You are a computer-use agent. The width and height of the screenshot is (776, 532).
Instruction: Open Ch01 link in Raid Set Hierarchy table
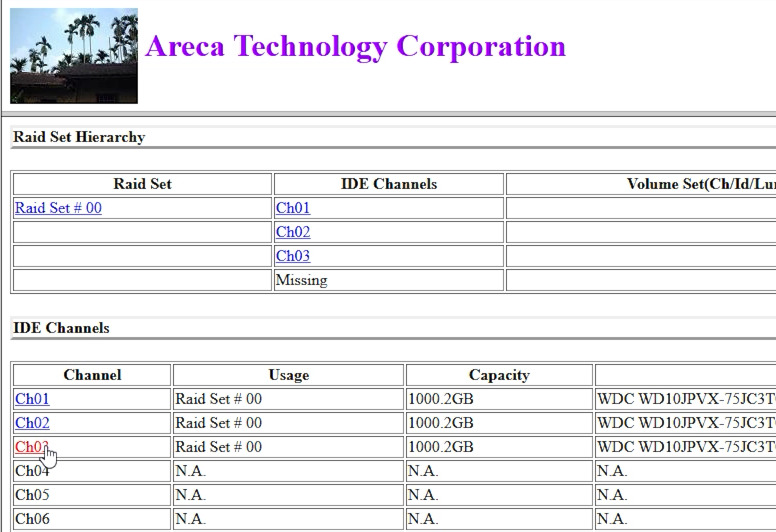tap(293, 208)
